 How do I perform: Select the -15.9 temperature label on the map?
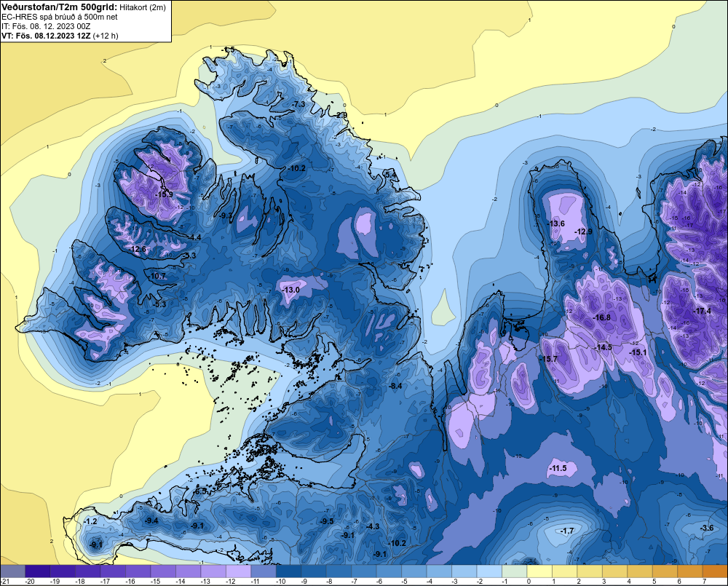coord(163,194)
